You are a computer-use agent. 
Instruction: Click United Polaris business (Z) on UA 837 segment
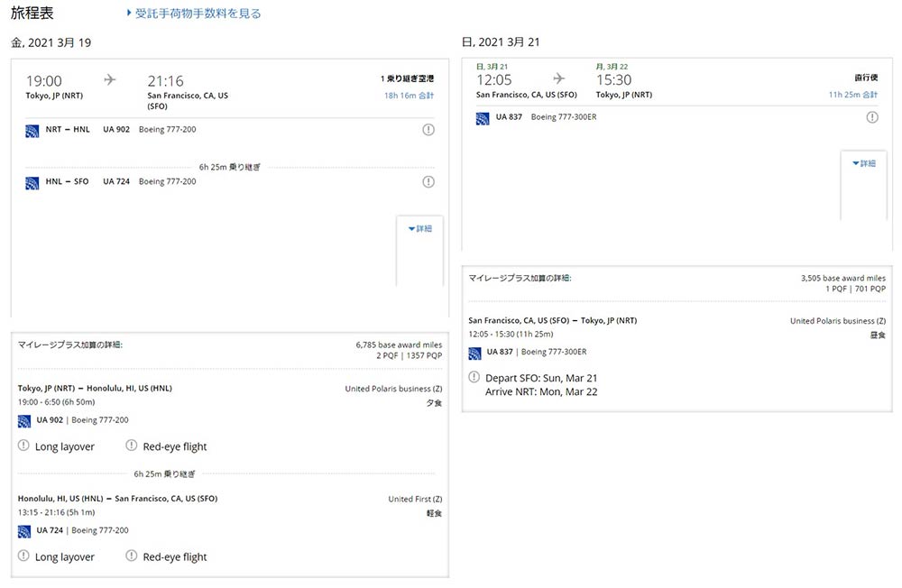838,321
